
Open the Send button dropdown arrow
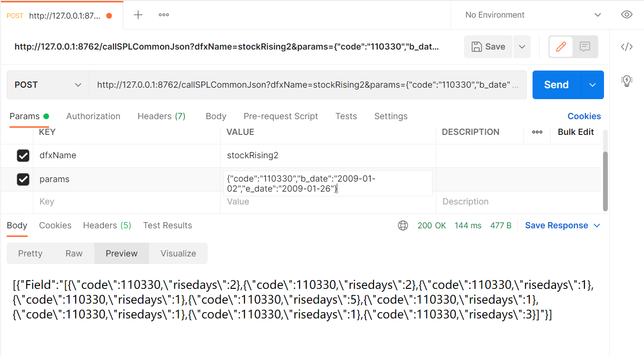pos(593,85)
